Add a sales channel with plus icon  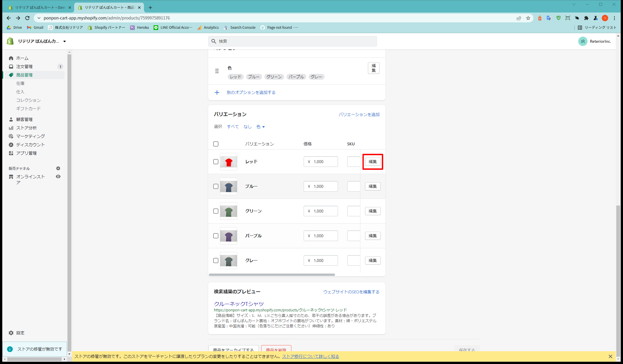(58, 168)
